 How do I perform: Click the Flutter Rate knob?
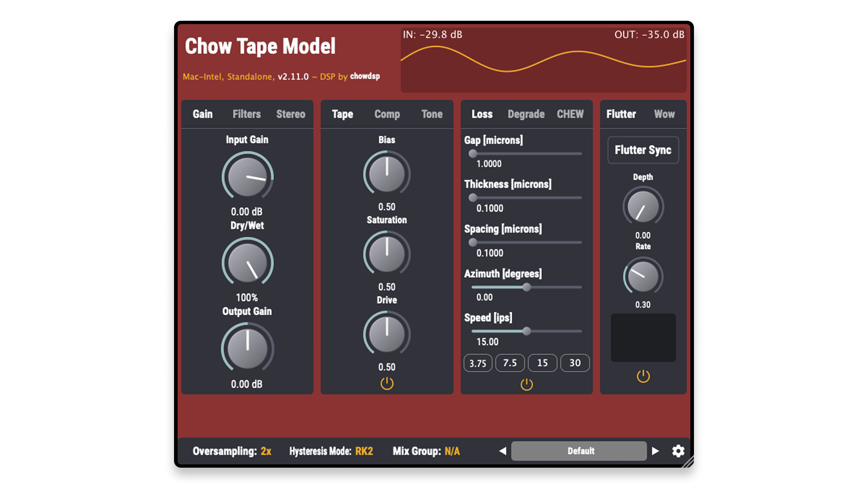(643, 276)
